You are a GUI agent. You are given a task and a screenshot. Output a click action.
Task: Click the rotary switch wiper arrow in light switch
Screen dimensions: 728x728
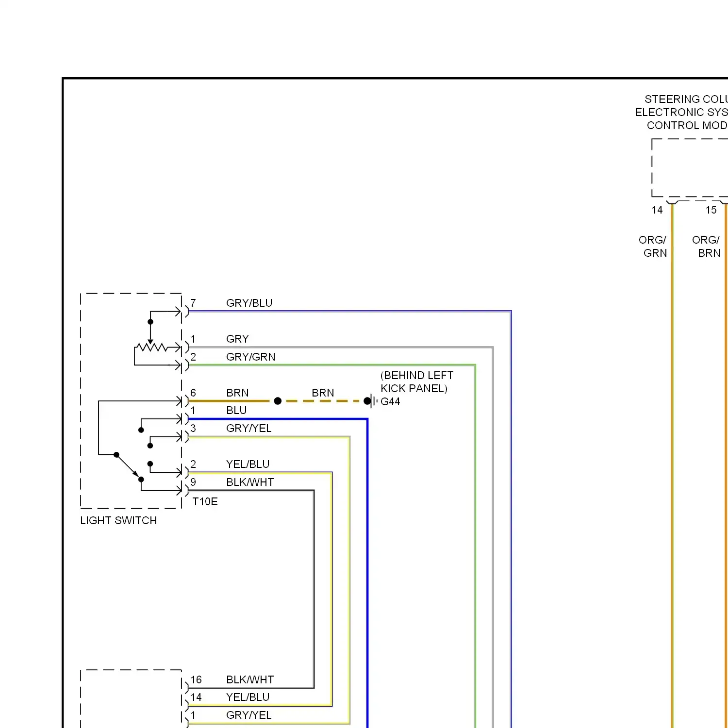[x=128, y=466]
